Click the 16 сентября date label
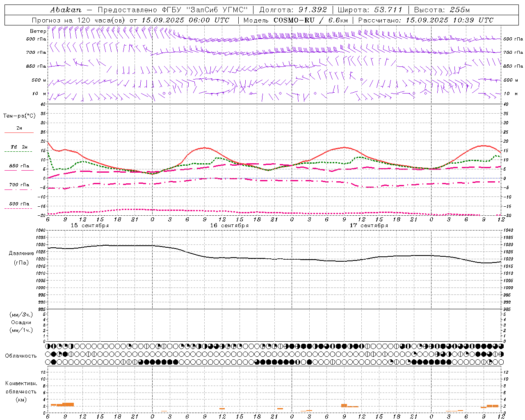The image size is (525, 420). [229, 226]
